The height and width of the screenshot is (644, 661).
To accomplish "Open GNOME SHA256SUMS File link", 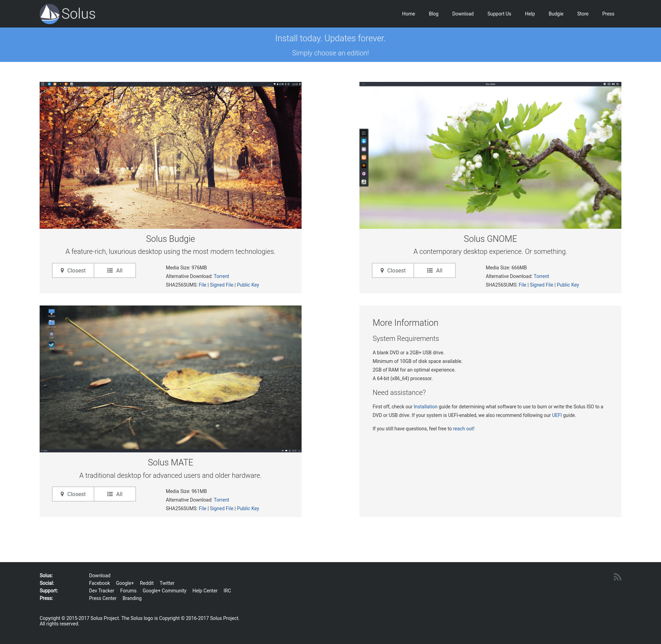I will tap(522, 285).
